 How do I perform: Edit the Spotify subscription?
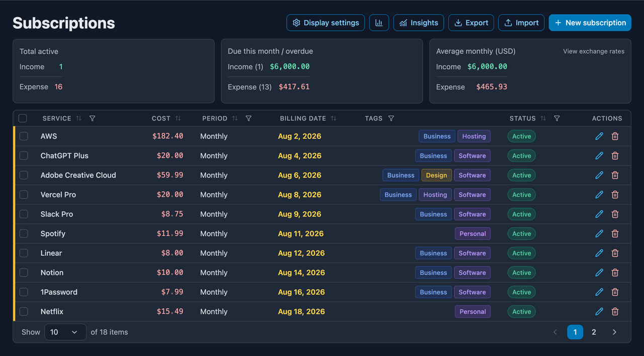[599, 234]
